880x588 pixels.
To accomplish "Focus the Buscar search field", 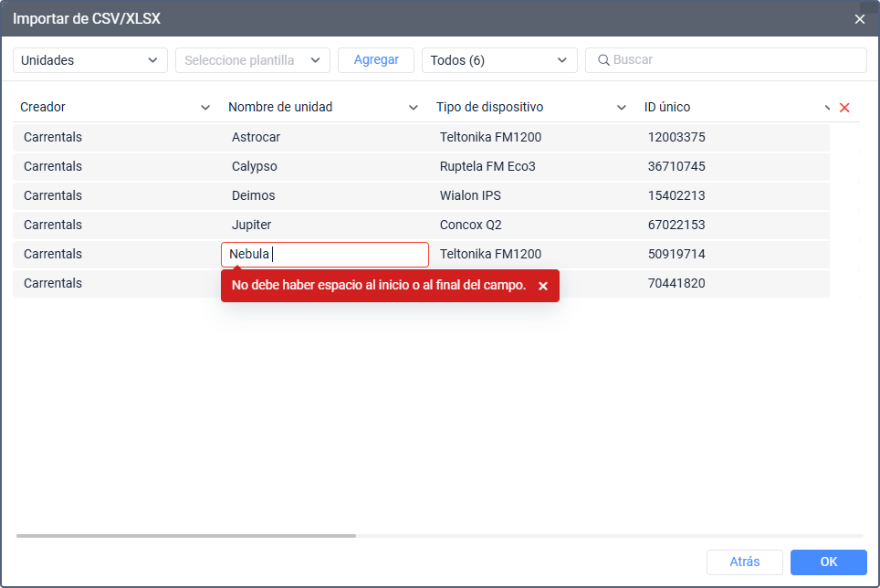I will coord(727,60).
